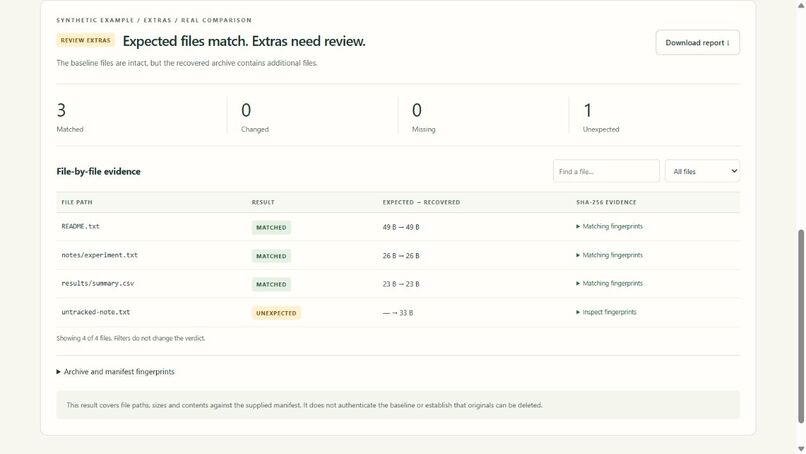Expand Inspect fingerprints for untracked-note.txt
806x454 pixels.
pos(606,312)
